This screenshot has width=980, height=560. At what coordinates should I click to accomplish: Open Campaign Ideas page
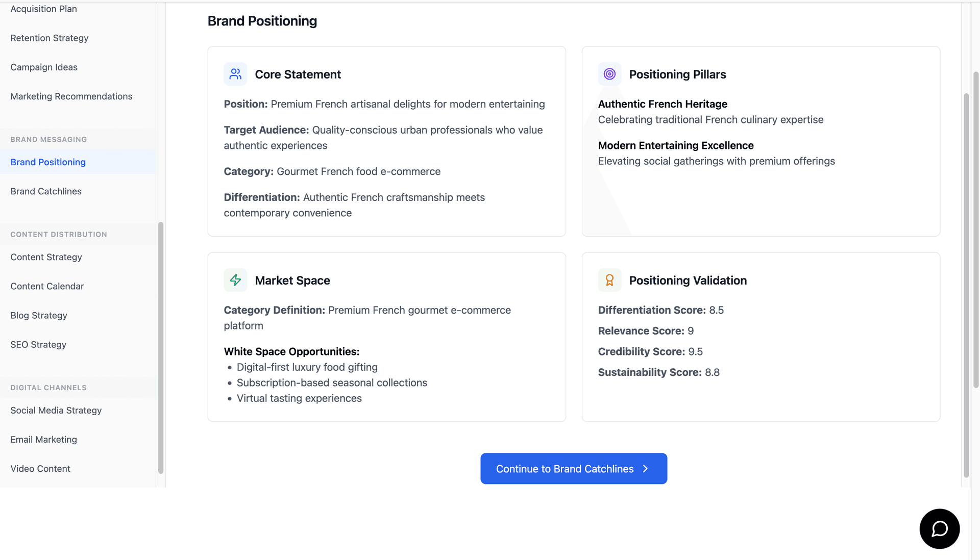pos(44,67)
